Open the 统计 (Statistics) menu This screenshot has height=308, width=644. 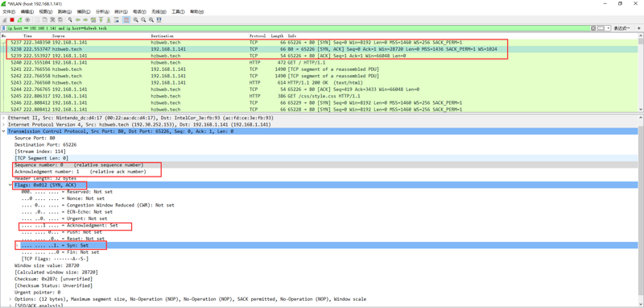pyautogui.click(x=122, y=12)
